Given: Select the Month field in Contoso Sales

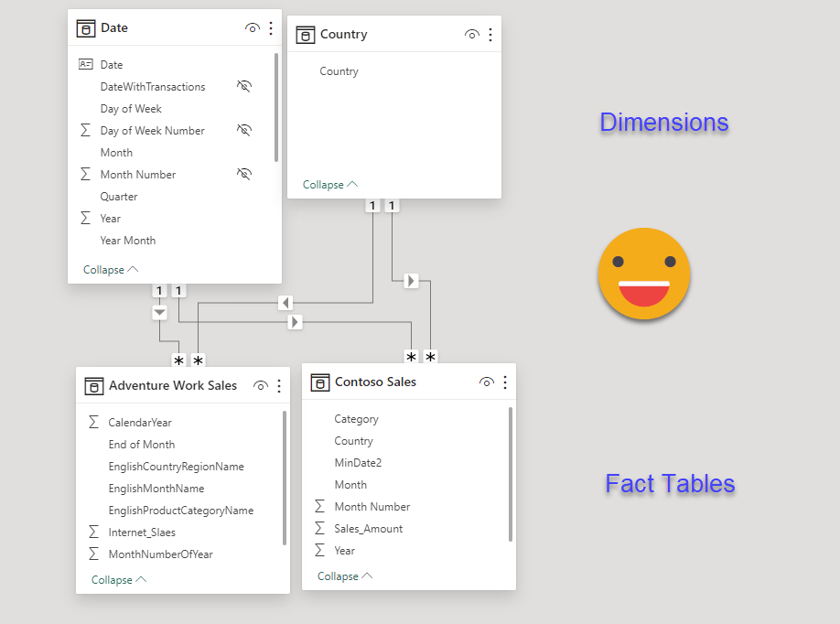Looking at the screenshot, I should click(x=350, y=485).
